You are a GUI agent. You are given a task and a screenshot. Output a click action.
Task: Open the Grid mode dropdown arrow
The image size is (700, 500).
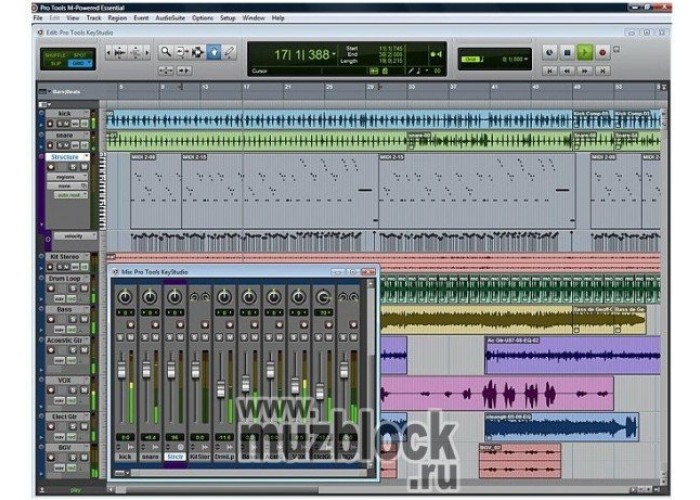point(89,63)
